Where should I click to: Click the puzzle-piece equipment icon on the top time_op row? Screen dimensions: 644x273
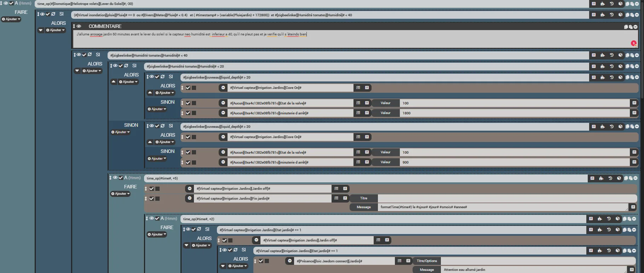pos(603,4)
